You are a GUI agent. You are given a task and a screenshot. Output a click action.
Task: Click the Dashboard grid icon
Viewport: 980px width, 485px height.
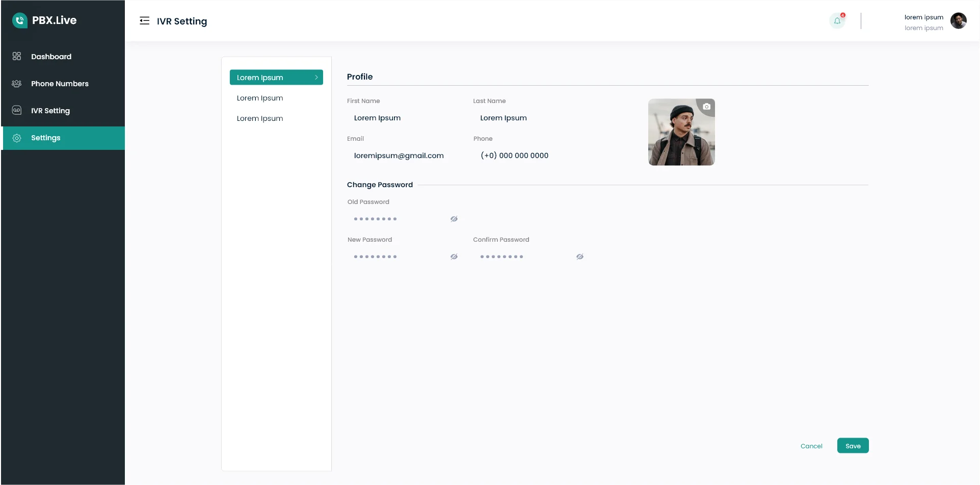(x=17, y=57)
